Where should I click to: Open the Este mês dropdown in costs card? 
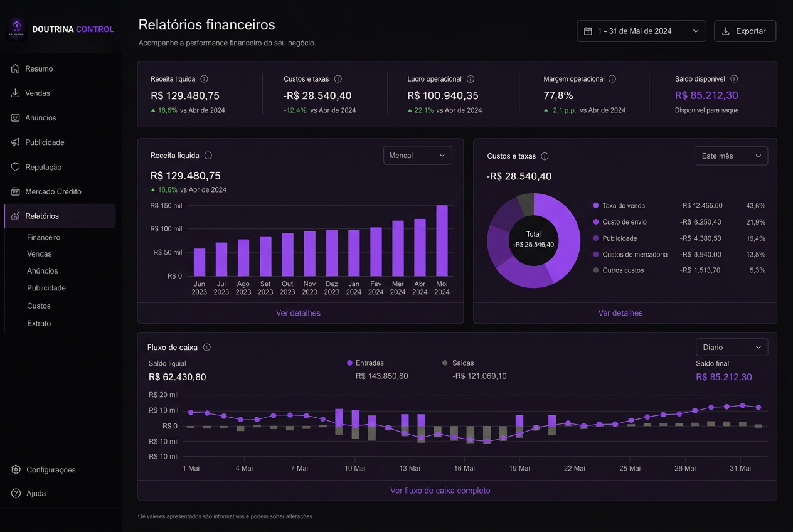point(731,156)
